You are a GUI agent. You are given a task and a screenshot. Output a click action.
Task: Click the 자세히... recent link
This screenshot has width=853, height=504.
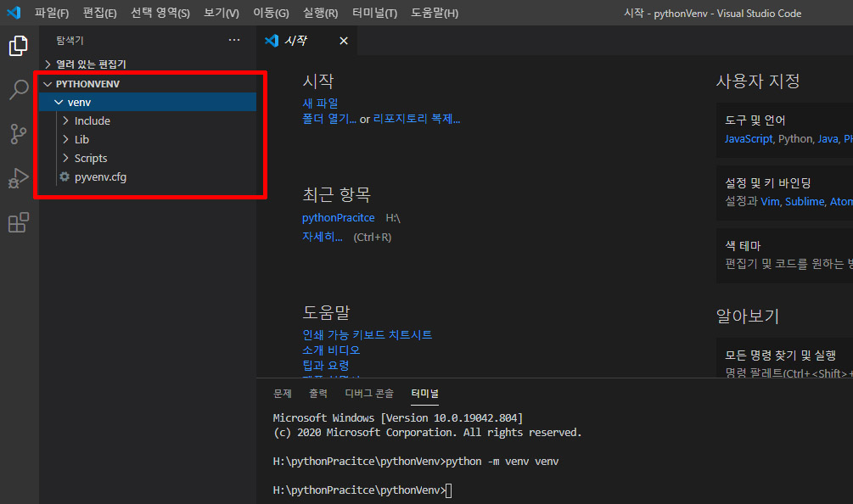coord(322,237)
